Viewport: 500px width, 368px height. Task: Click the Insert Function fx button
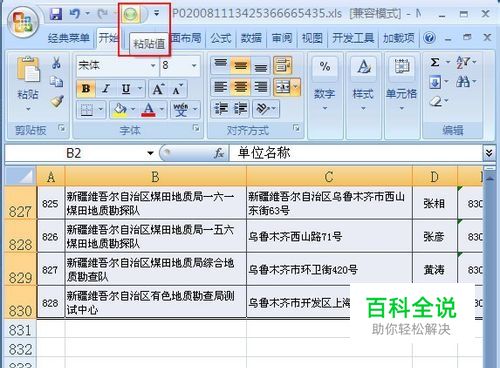point(219,153)
